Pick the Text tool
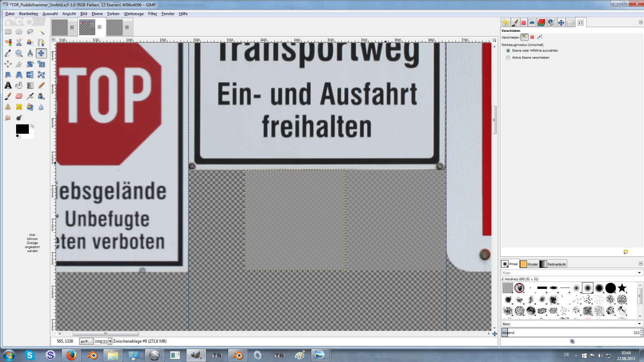 (8, 85)
